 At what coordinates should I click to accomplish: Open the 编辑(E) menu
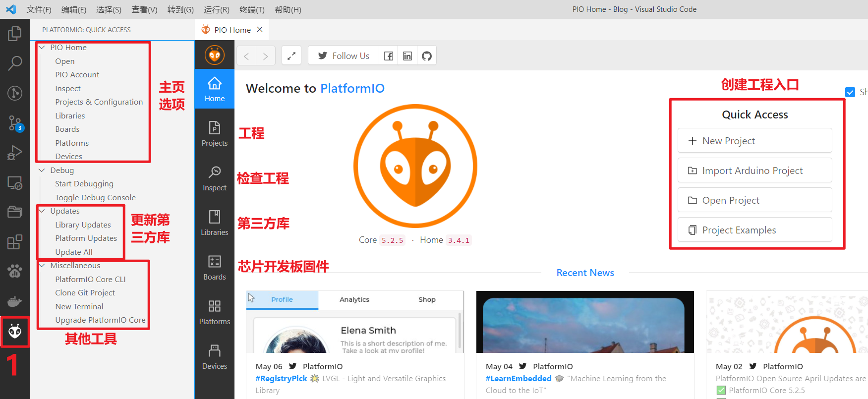coord(74,9)
